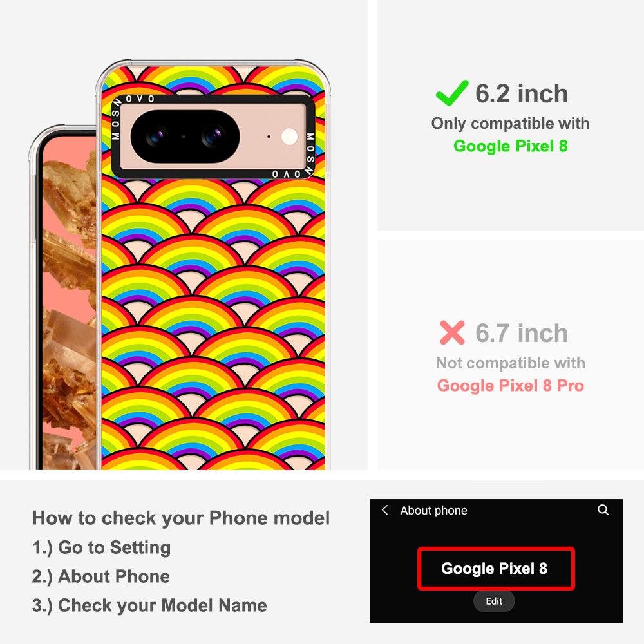Click the phone camera lens bar
644x644 pixels.
pos(185,137)
